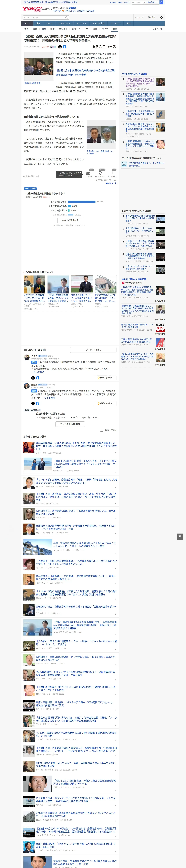The image size is (186, 868).
Task: Click the ログイン link
Action: click(x=57, y=11)
